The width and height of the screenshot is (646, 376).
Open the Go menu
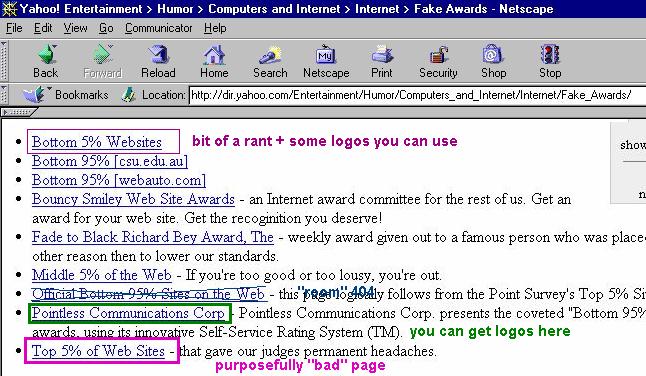click(x=106, y=28)
